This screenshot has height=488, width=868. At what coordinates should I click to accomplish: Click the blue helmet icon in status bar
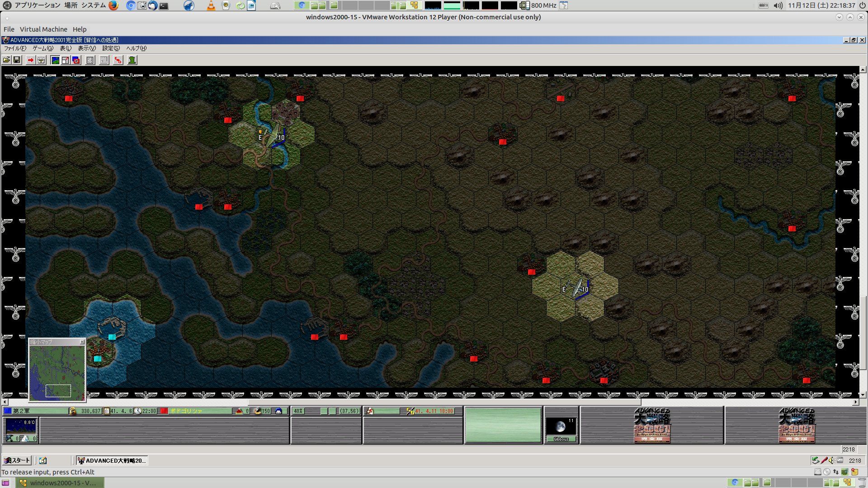click(x=278, y=411)
